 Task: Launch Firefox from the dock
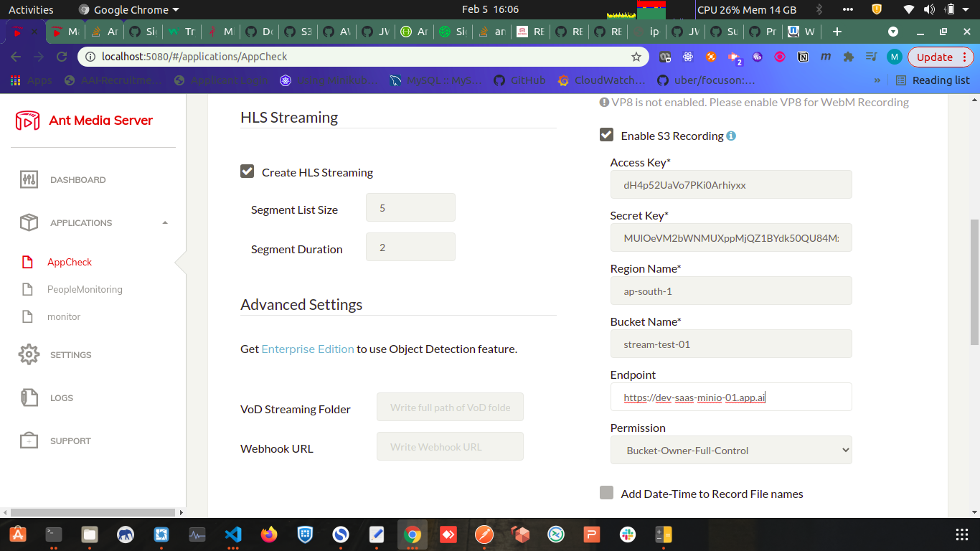coord(269,534)
